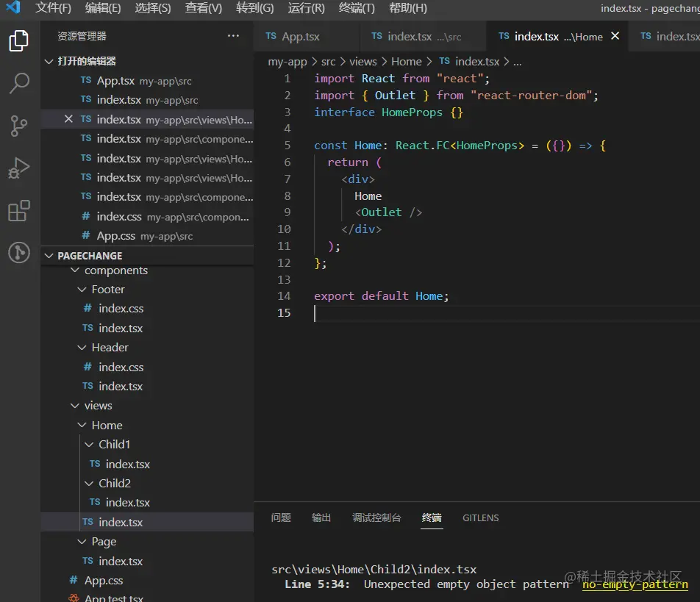Open the Search activity bar icon
Image resolution: width=700 pixels, height=602 pixels.
click(x=19, y=83)
